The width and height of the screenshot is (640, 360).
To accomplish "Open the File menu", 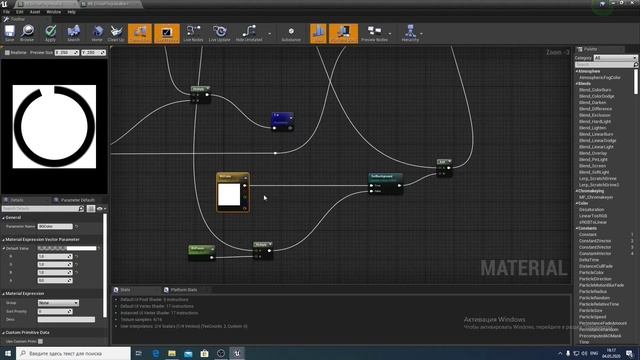I will (7, 12).
